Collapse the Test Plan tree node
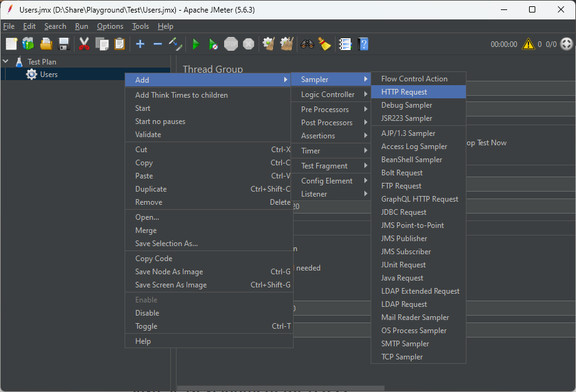This screenshot has width=576, height=392. 6,61
